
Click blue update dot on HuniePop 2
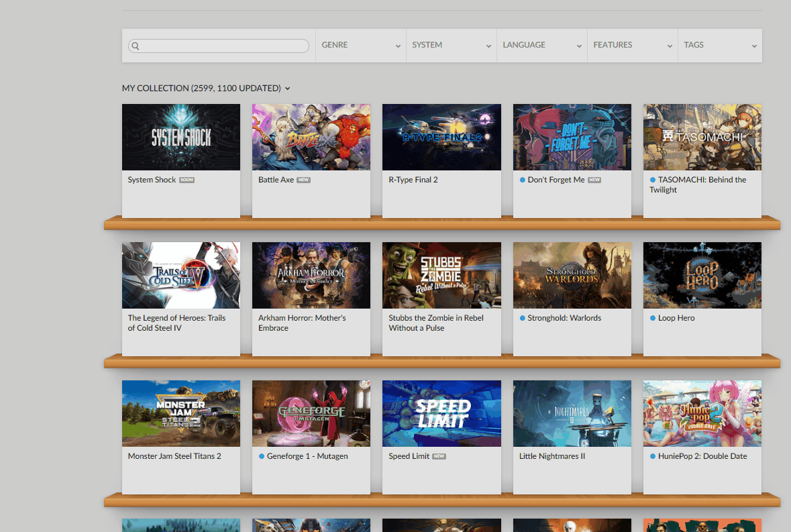click(653, 456)
